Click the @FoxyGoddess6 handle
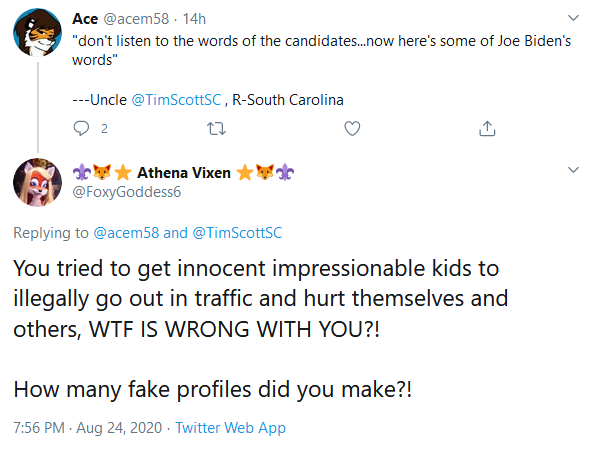Viewport: 595px width, 449px height. coord(127,192)
